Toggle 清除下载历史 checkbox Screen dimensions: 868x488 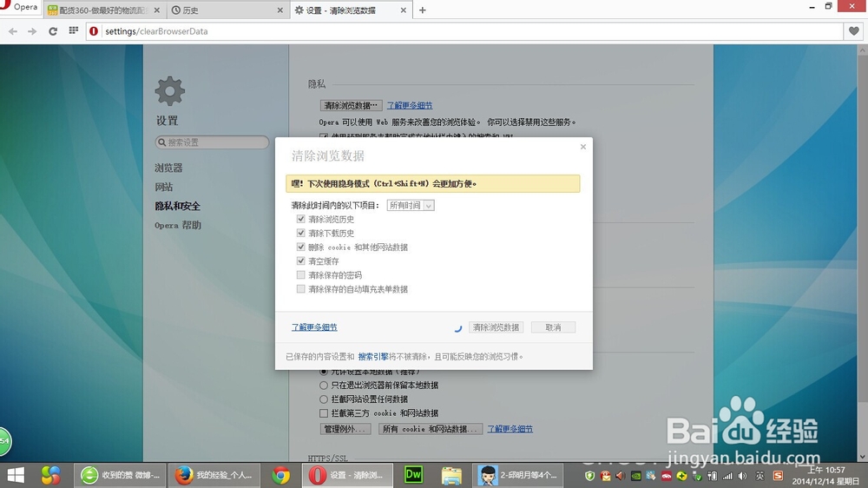pyautogui.click(x=300, y=233)
